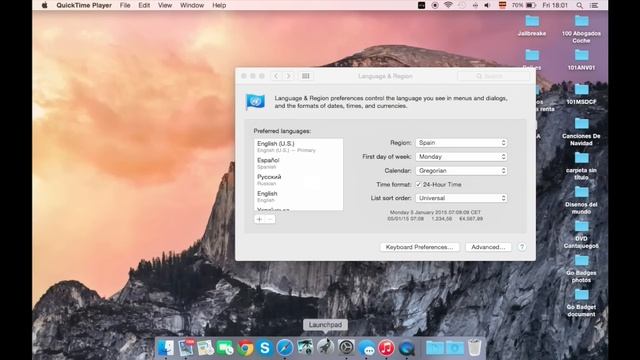The image size is (640, 360).
Task: Click the menu bar clock Fri 18:01
Action: (555, 5)
